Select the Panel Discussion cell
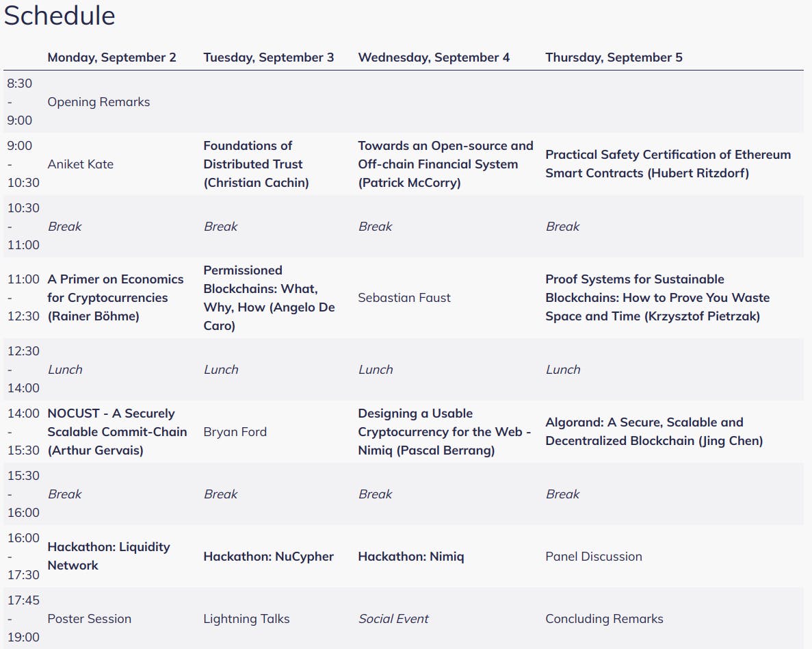 tap(594, 556)
